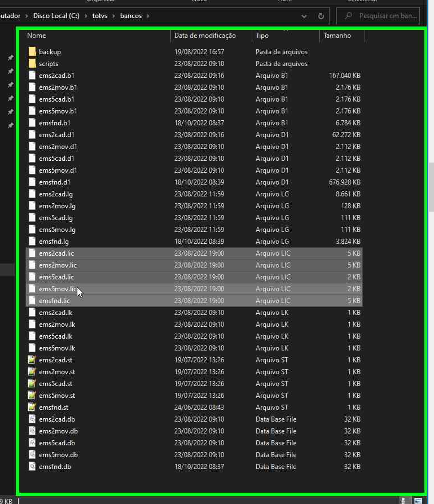Click the vertical scrollbar thumb
Viewport: 434px width, 504px height.
[431, 187]
